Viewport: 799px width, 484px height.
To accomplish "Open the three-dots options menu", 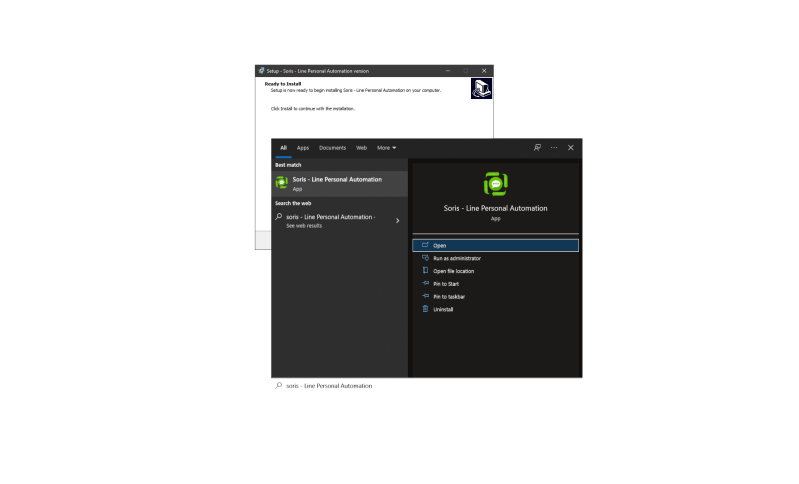I will click(554, 148).
